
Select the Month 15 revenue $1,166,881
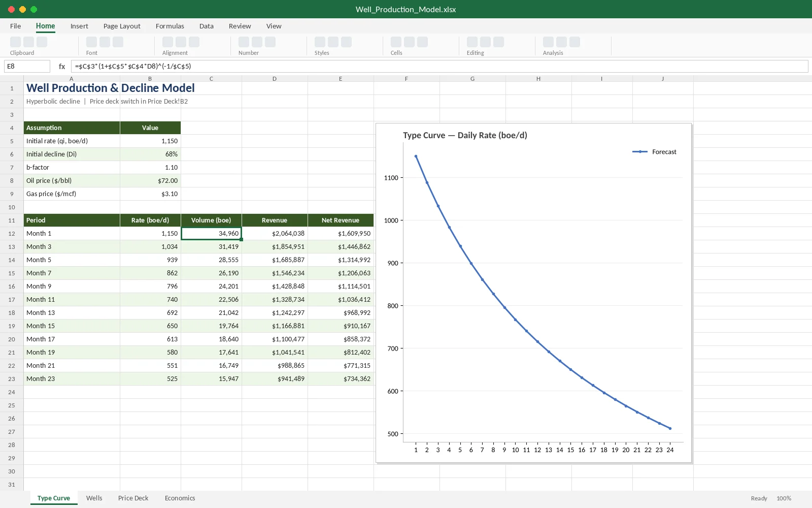(x=275, y=326)
